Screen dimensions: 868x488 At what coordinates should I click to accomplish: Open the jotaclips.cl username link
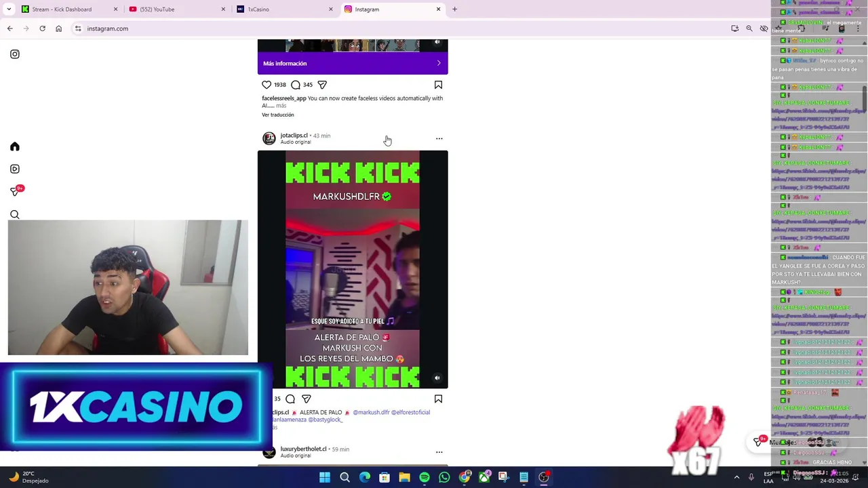[294, 136]
